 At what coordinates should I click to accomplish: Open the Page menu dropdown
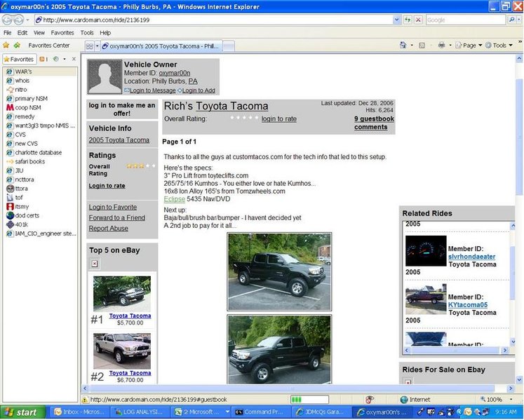[469, 45]
